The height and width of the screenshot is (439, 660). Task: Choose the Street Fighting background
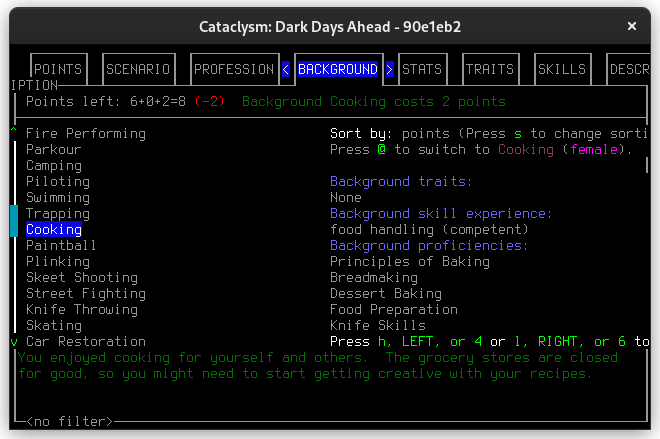pos(86,294)
